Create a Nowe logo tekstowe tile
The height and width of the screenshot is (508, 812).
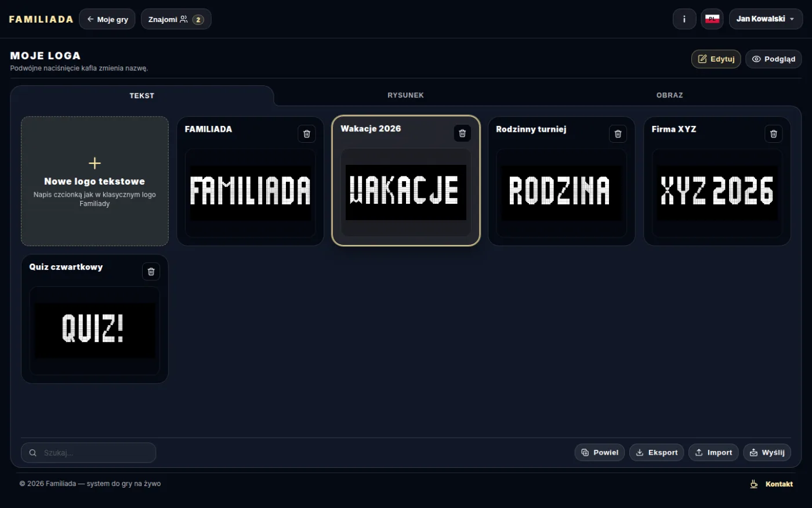point(95,181)
